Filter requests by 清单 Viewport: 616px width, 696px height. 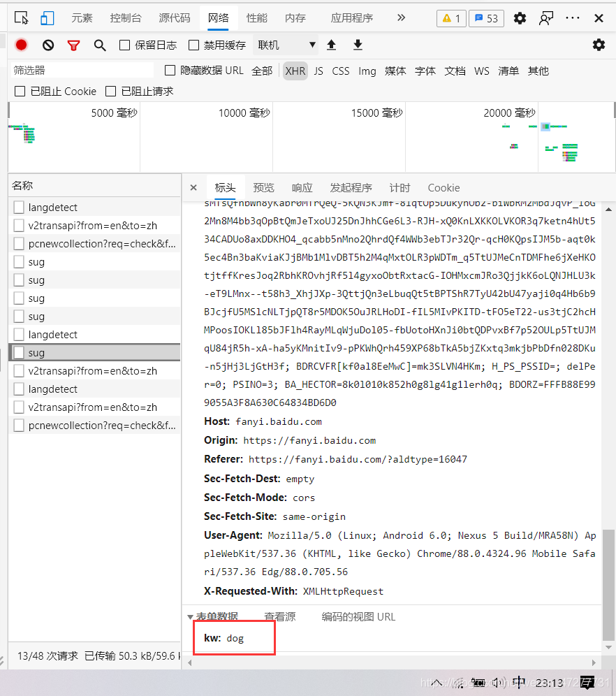pos(508,71)
